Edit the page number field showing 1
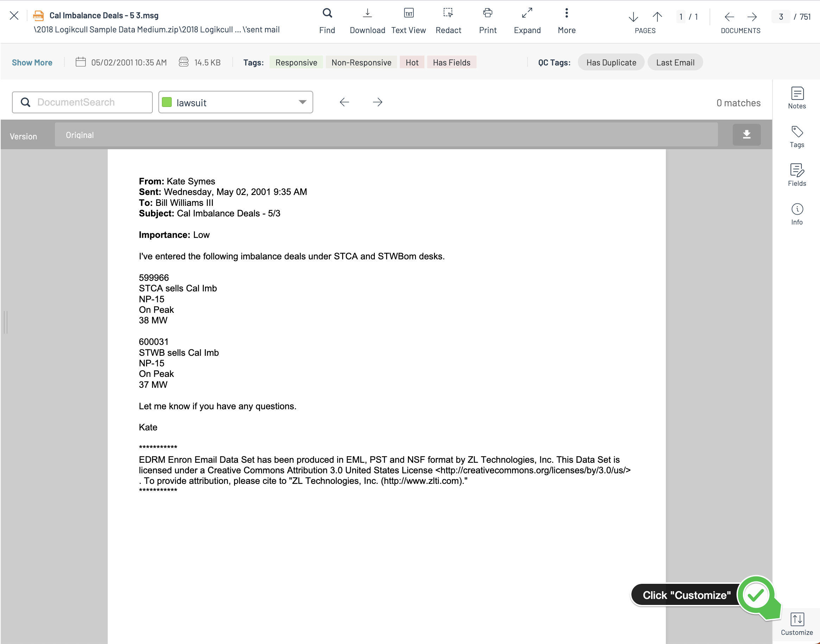The image size is (820, 644). (x=681, y=17)
